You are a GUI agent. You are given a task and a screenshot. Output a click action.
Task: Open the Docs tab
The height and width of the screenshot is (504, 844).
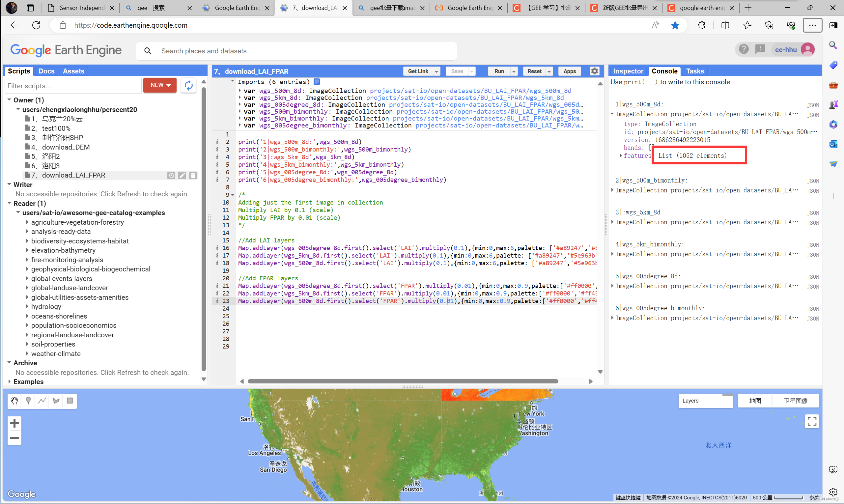pyautogui.click(x=46, y=71)
